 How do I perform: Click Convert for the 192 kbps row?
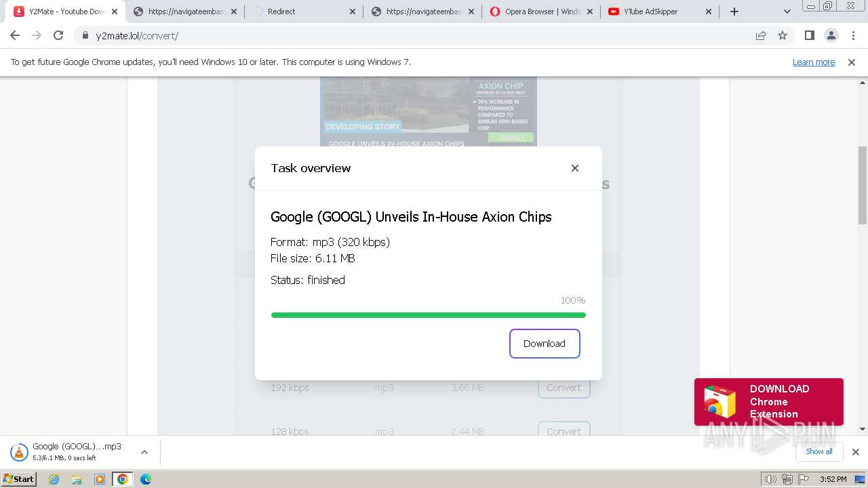(x=564, y=388)
